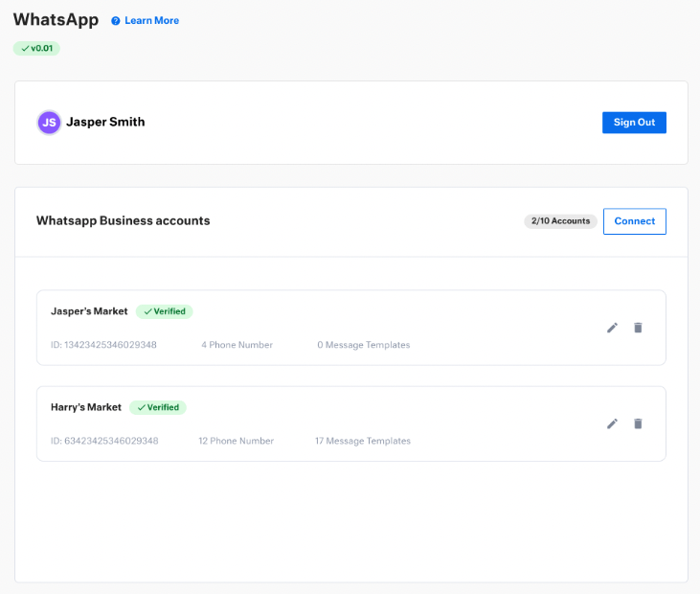700x594 pixels.
Task: Click the WhatsApp page title
Action: point(56,20)
